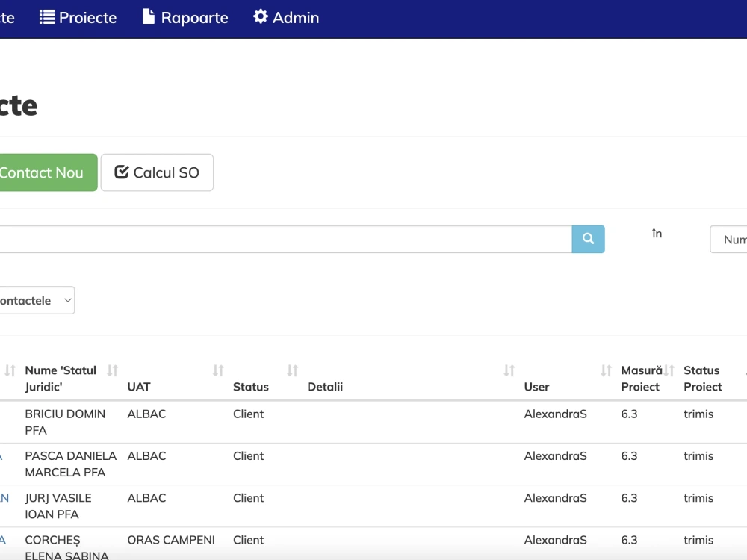The width and height of the screenshot is (747, 560).
Task: Click ALBAC in BRICIU DOMIN row
Action: coord(146,414)
